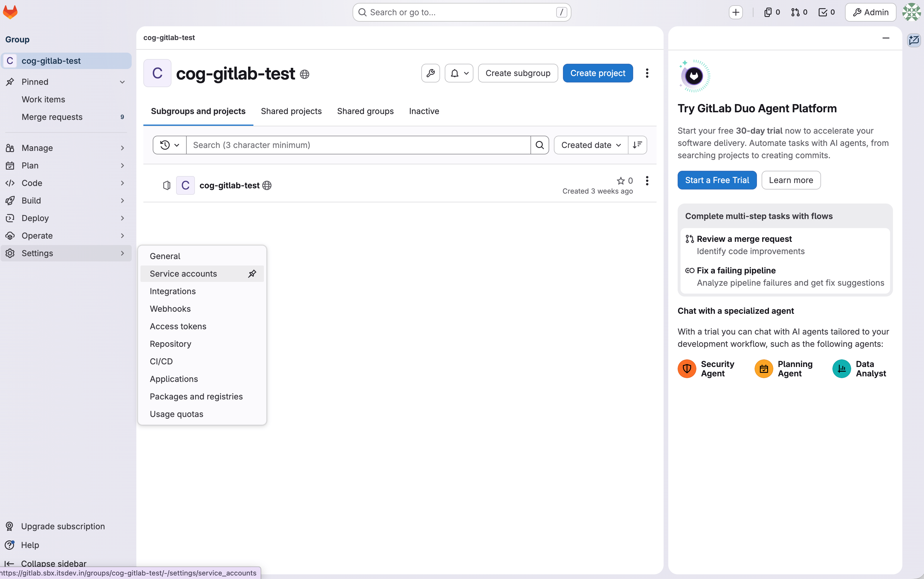This screenshot has height=579, width=924.
Task: Expand the Deploy menu
Action: pos(66,218)
